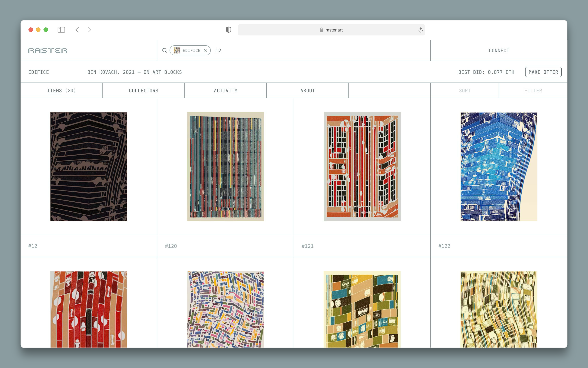Open the blue Edifice #122 artwork
This screenshot has height=368, width=588.
[x=499, y=166]
